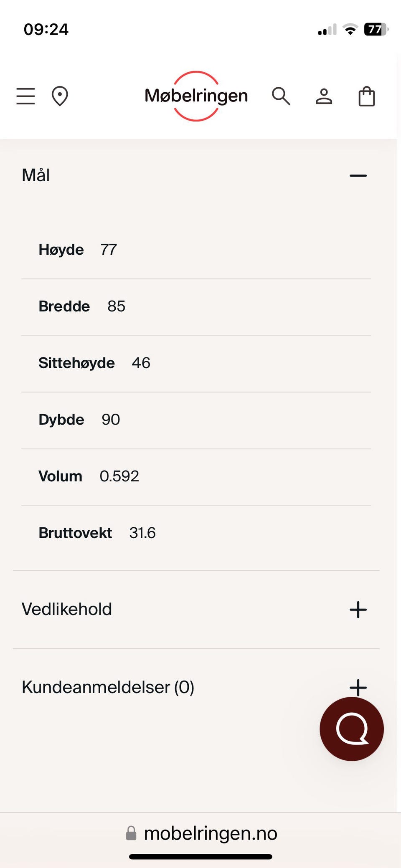401x868 pixels.
Task: Tap the store locator pin icon
Action: pos(60,96)
